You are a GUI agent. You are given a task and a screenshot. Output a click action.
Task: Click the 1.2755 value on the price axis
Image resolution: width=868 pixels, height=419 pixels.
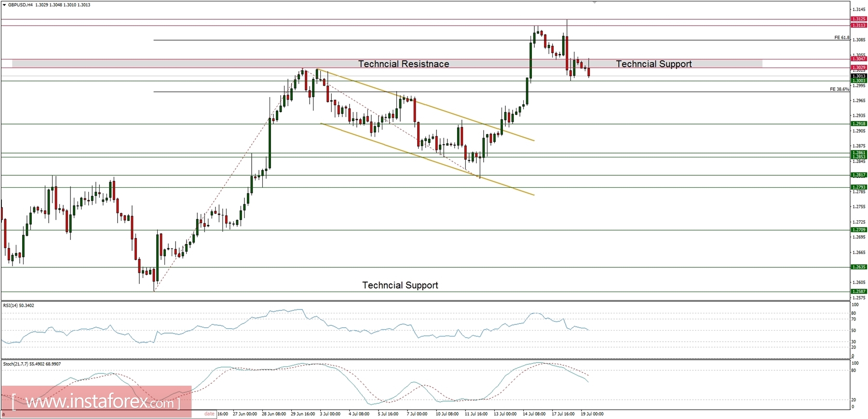pos(859,207)
